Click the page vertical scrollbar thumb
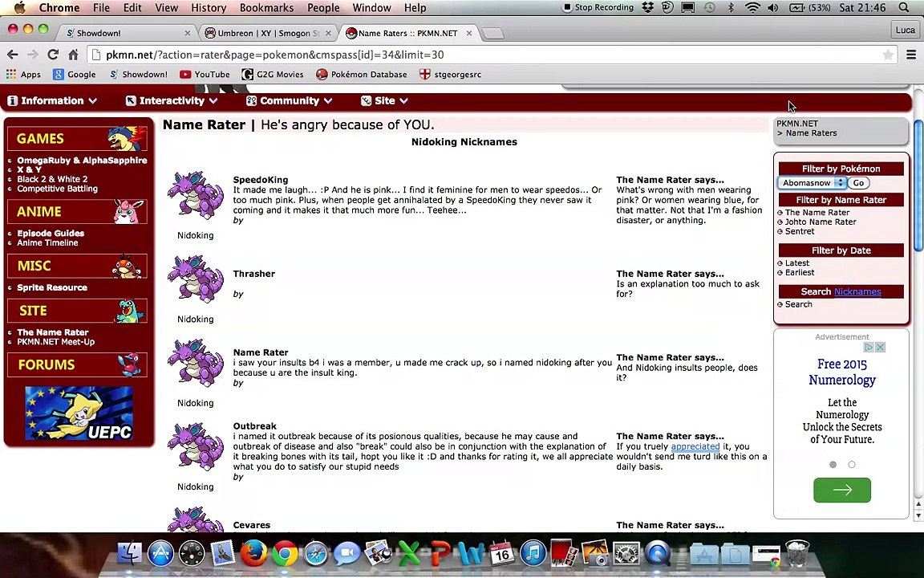The height and width of the screenshot is (578, 924). [x=918, y=185]
